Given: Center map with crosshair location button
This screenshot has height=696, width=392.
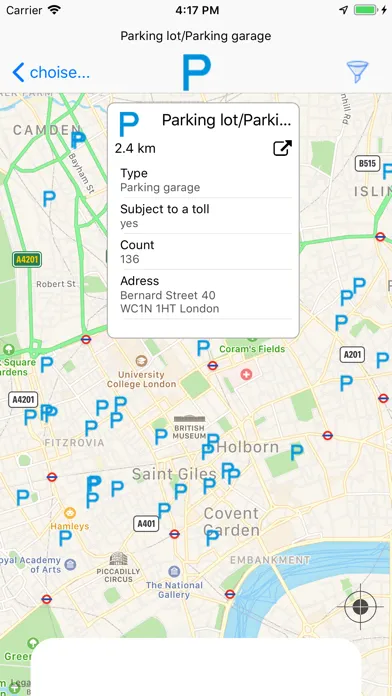Looking at the screenshot, I should (x=360, y=606).
